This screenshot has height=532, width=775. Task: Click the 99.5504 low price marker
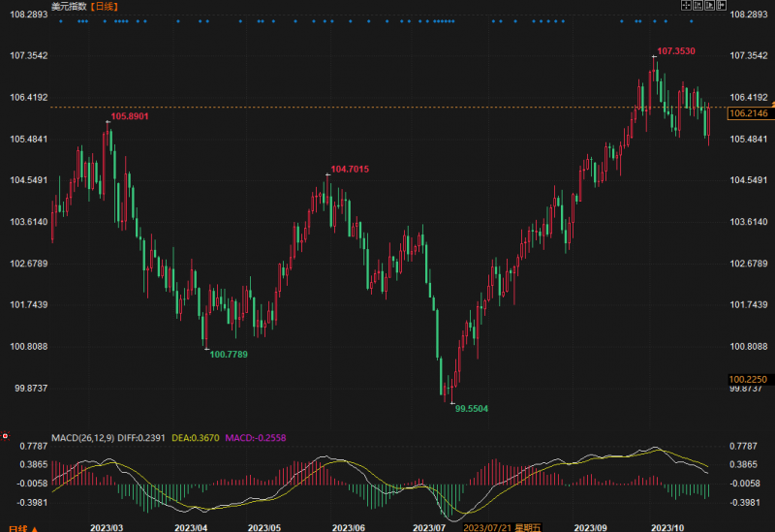click(x=471, y=409)
